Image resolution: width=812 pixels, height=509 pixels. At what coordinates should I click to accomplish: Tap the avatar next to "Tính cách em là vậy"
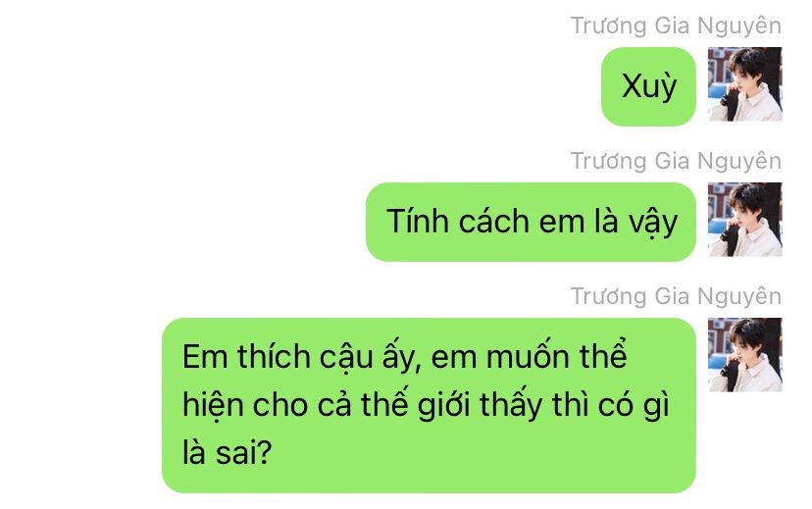[x=744, y=220]
